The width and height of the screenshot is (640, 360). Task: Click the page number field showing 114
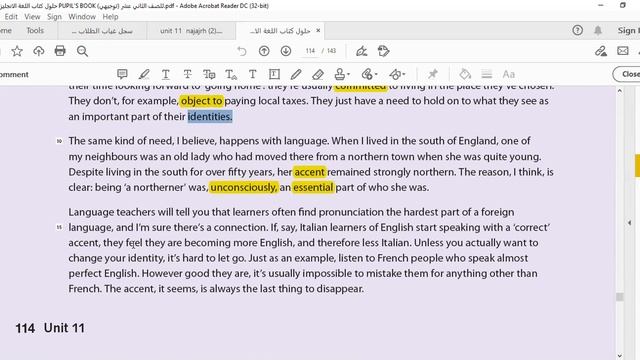pos(310,51)
